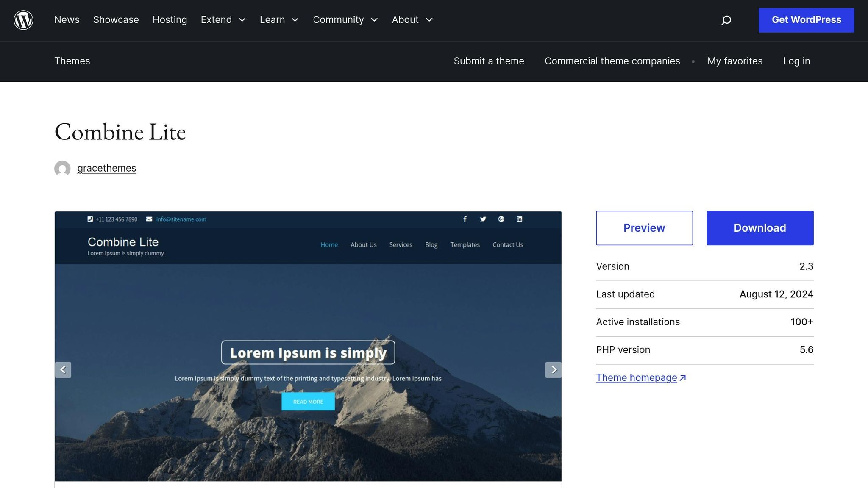Go to Showcase in top navigation
Viewport: 868px width, 488px height.
click(x=116, y=20)
